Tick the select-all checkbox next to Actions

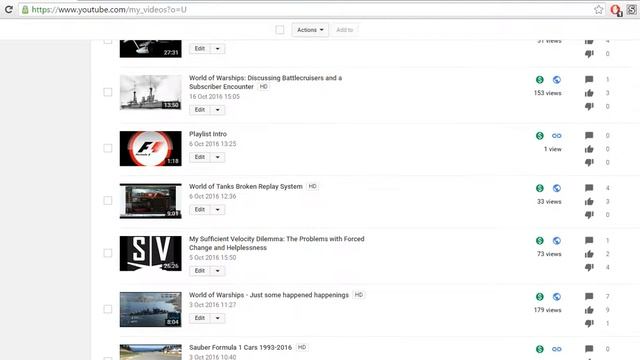(x=280, y=29)
